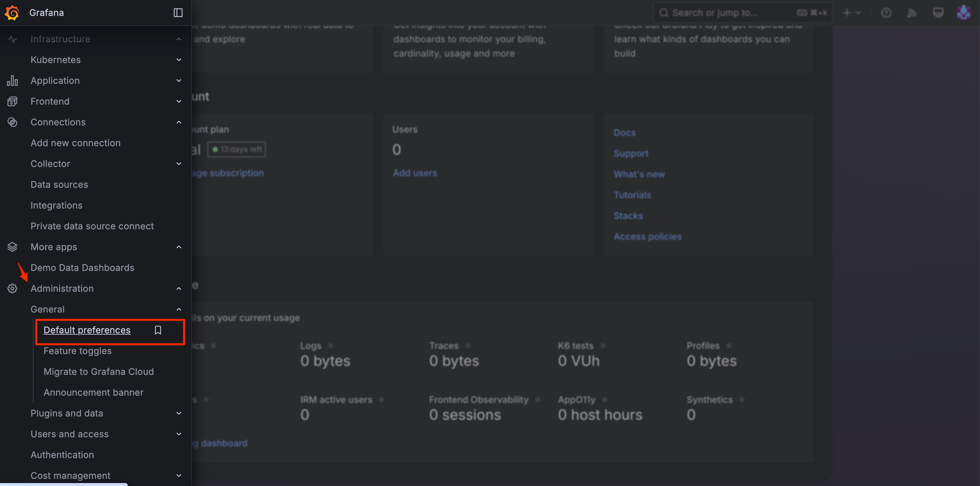Click the info dot beside Profiles
The image size is (980, 486).
(729, 346)
